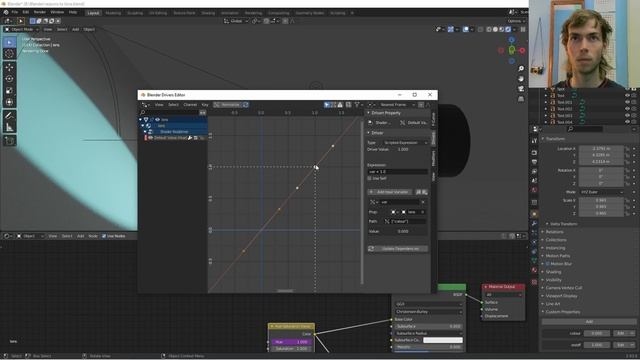640x360 pixels.
Task: Click Add Input Variable button
Action: 391,192
